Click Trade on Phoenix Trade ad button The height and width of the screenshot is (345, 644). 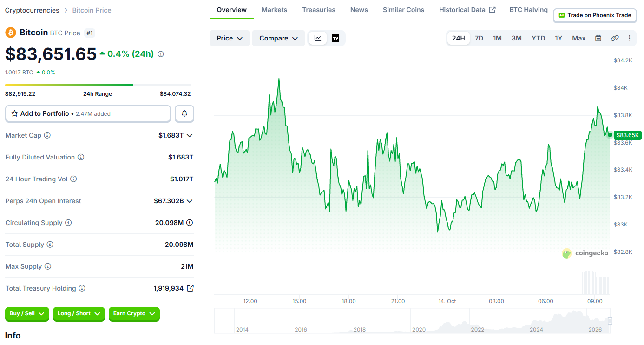click(595, 15)
